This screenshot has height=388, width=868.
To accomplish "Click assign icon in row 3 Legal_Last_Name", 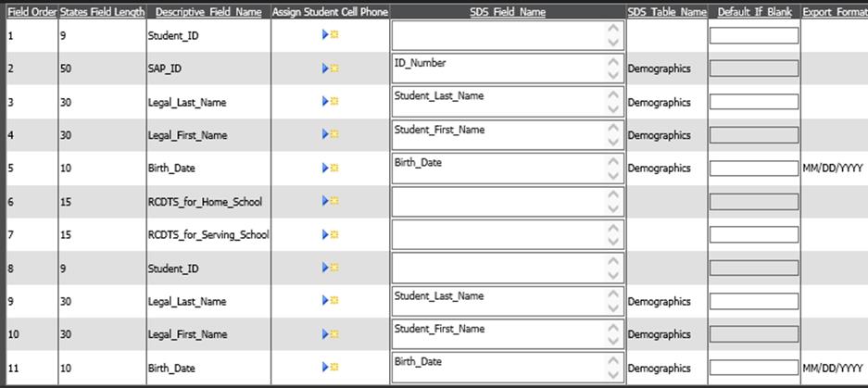I will click(x=331, y=102).
